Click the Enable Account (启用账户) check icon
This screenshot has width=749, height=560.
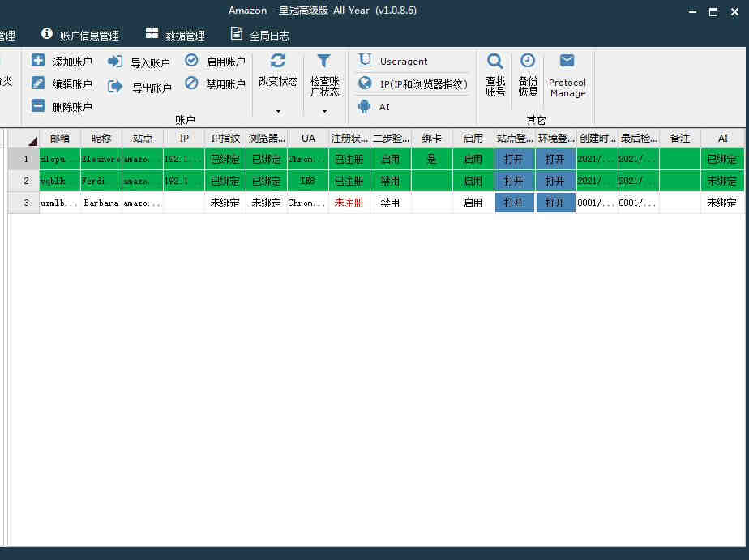[x=191, y=60]
